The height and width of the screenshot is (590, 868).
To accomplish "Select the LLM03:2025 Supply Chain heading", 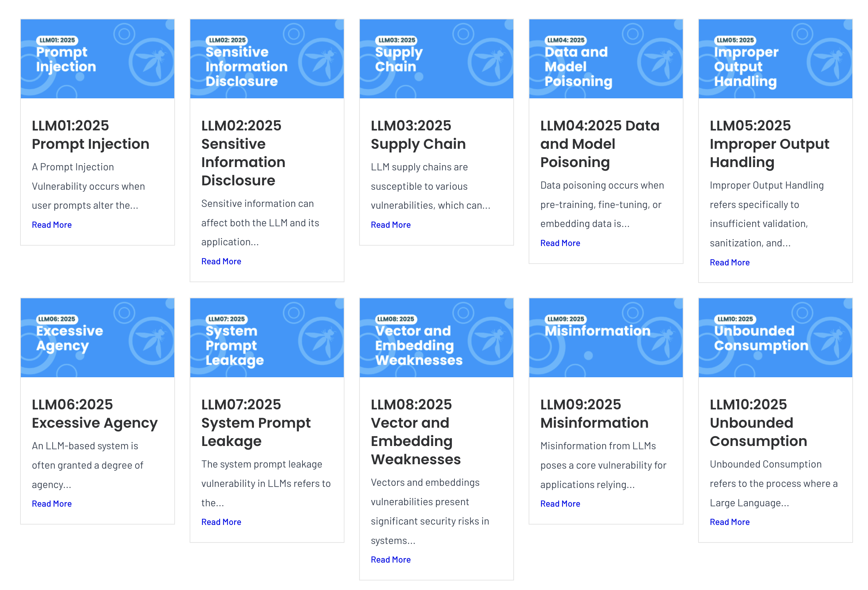I will [418, 135].
